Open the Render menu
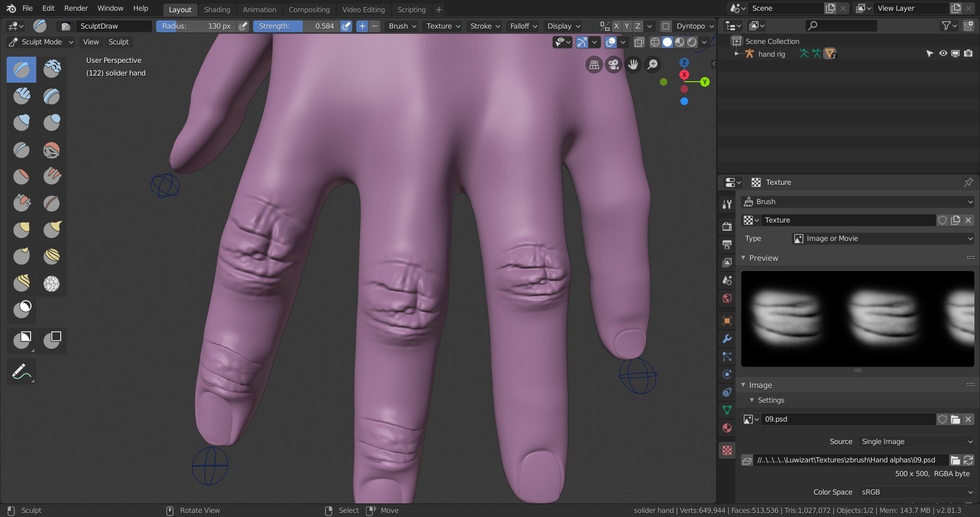The height and width of the screenshot is (517, 980). (x=76, y=8)
